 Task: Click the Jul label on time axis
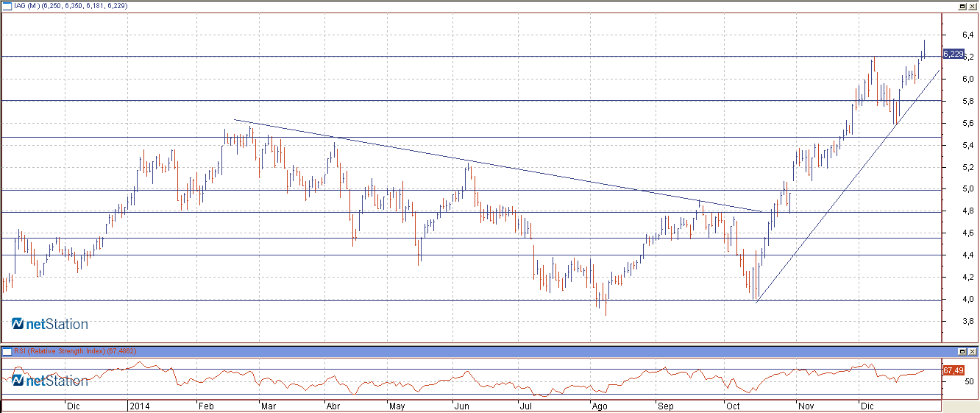[x=525, y=406]
